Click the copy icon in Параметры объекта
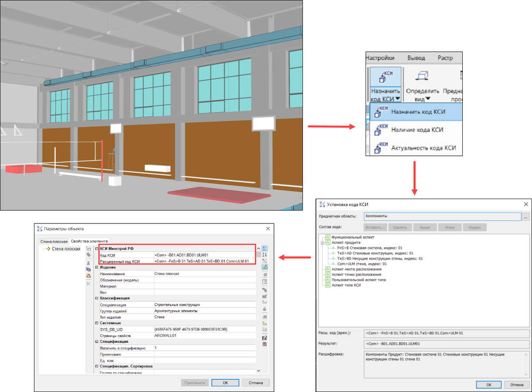 coord(88,269)
